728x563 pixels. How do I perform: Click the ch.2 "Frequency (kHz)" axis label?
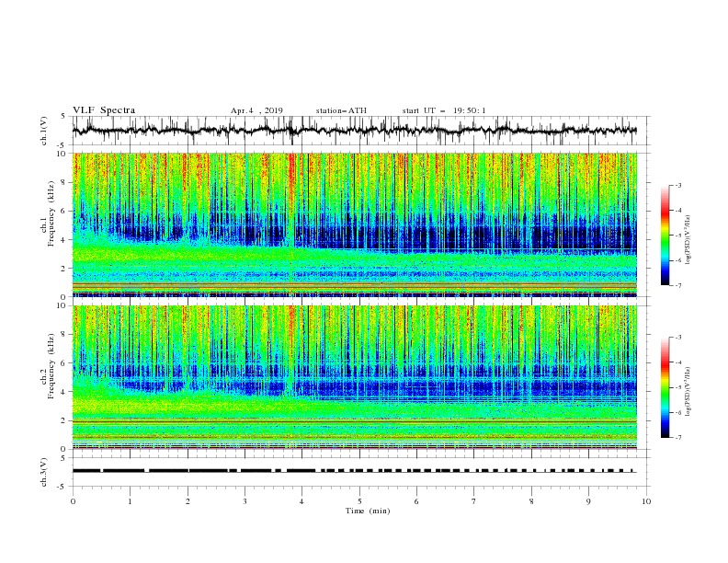51,366
